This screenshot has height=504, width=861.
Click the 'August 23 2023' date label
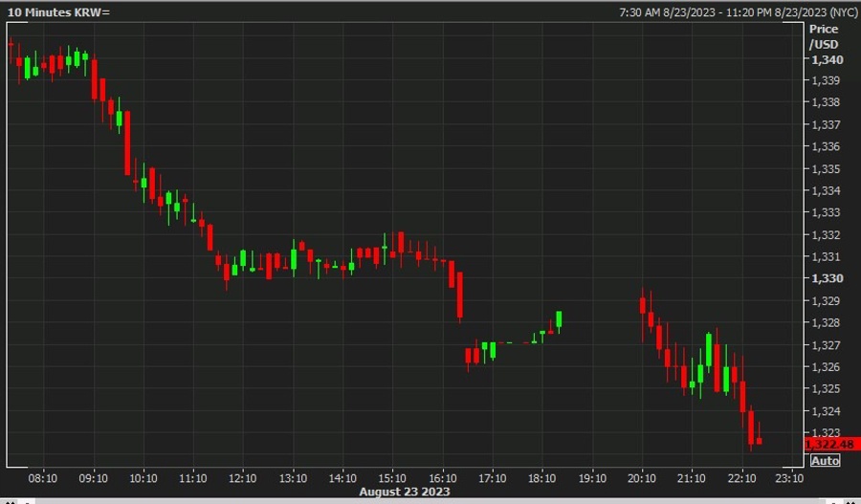[x=405, y=492]
